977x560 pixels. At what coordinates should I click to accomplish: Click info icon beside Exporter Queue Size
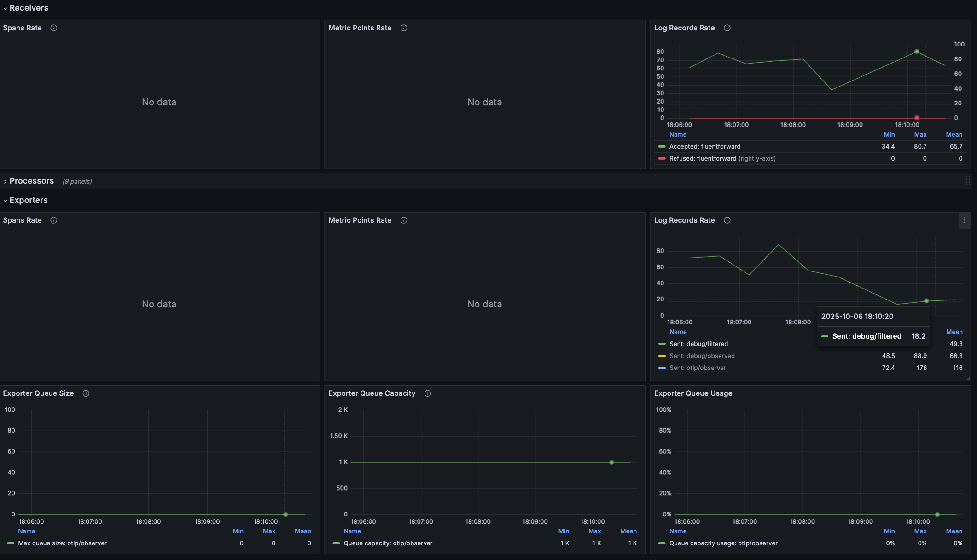86,393
